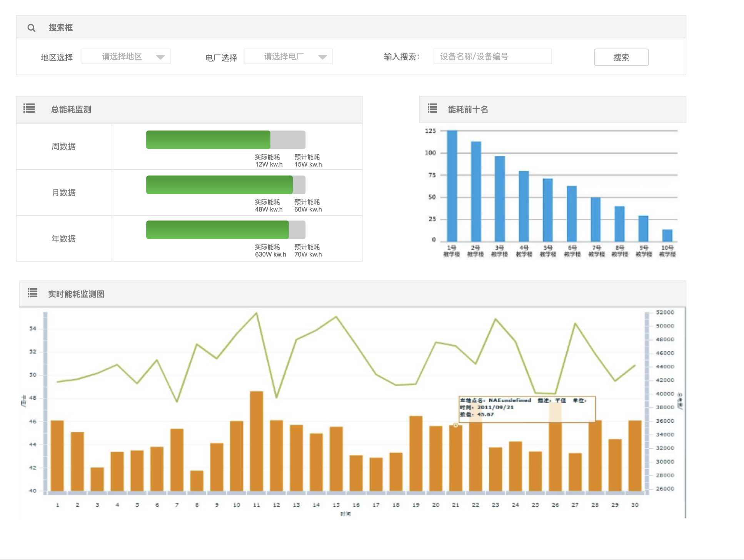Click list icon beside 实时能耗监测图
The height and width of the screenshot is (560, 744).
click(33, 293)
